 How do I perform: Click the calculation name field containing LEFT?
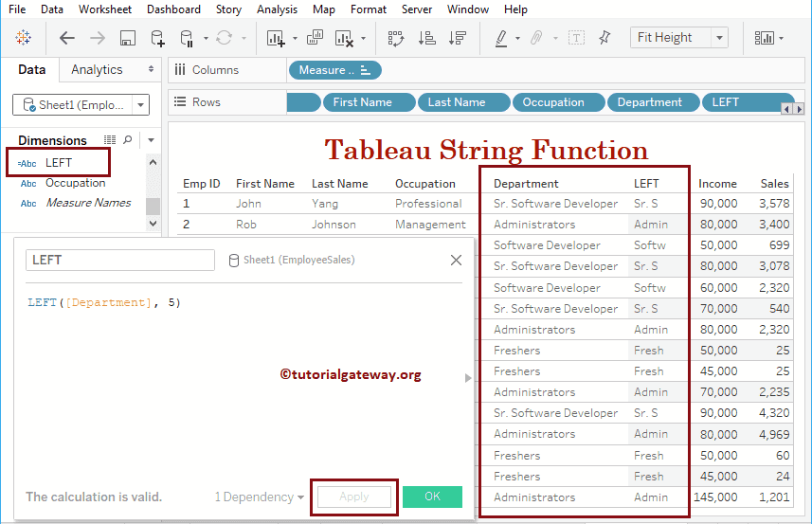120,260
